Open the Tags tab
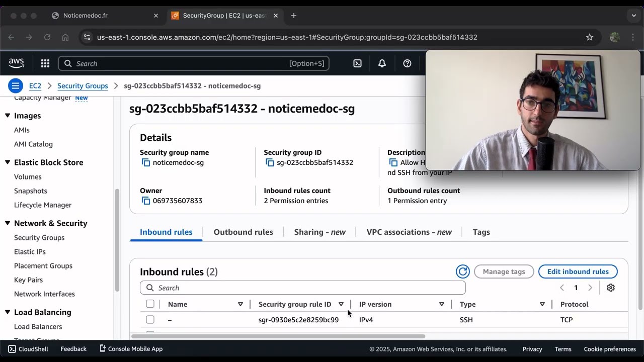 click(x=481, y=232)
